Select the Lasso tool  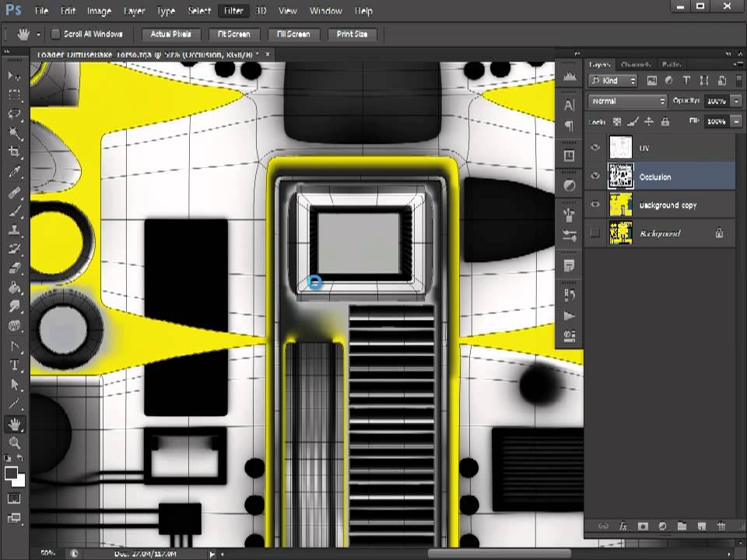[15, 114]
